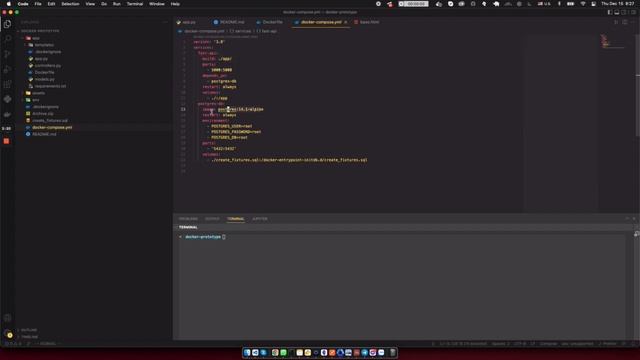Click battery icon in macOS menu bar
640x360 pixels.
point(571,4)
